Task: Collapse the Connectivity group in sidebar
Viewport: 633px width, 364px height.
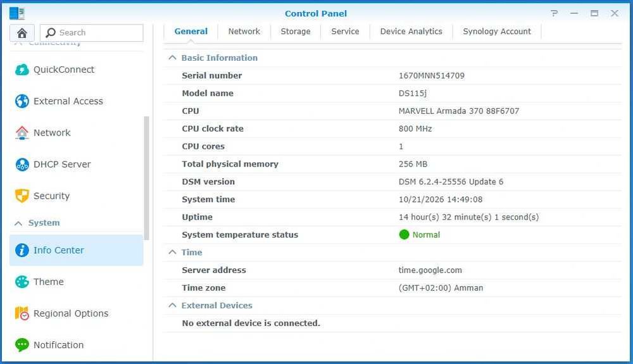Action: coord(18,43)
